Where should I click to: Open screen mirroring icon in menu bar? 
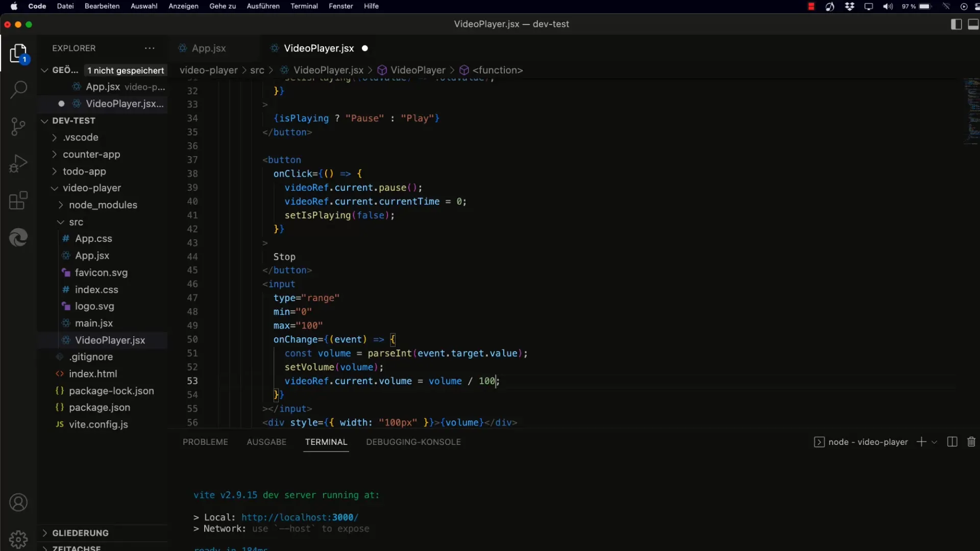tap(869, 6)
